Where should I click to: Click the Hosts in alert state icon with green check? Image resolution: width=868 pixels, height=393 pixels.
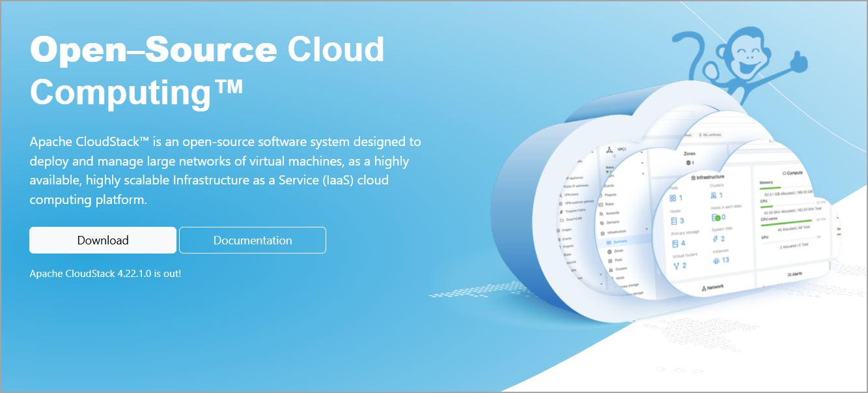click(716, 218)
